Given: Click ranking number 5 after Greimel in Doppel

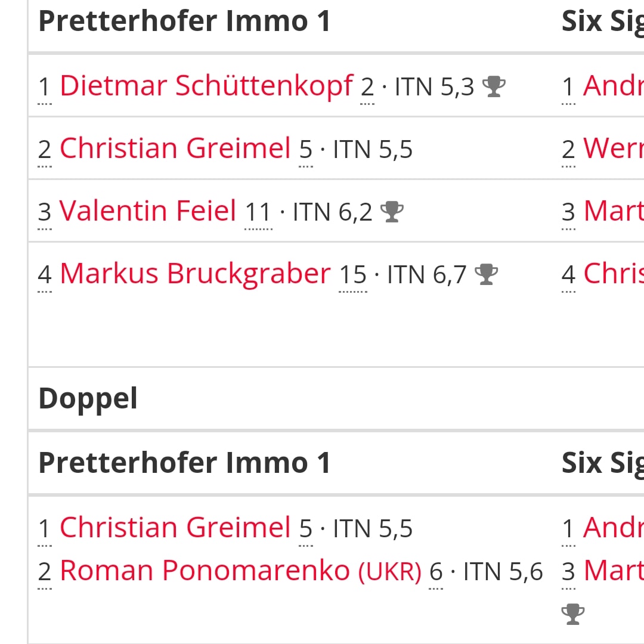Looking at the screenshot, I should (305, 528).
